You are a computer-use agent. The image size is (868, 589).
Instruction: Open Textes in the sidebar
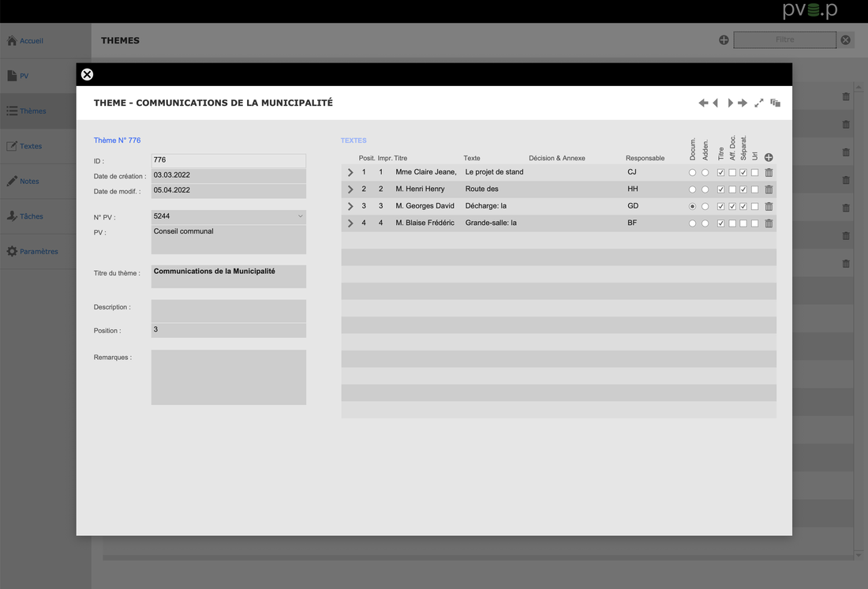pos(31,146)
